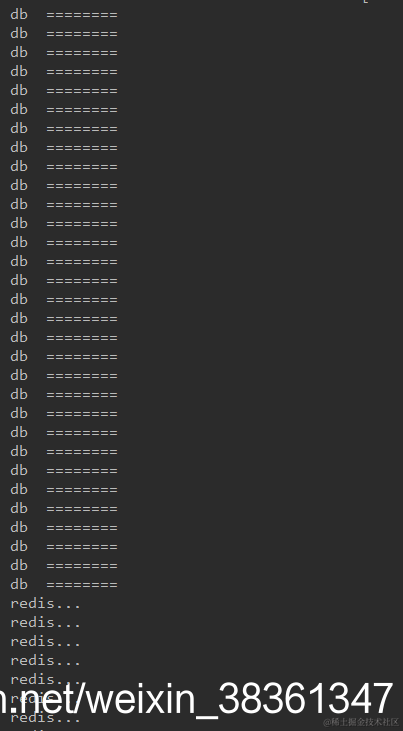This screenshot has width=403, height=731.
Task: Click the equals signs on the first db line
Action: [x=82, y=15]
